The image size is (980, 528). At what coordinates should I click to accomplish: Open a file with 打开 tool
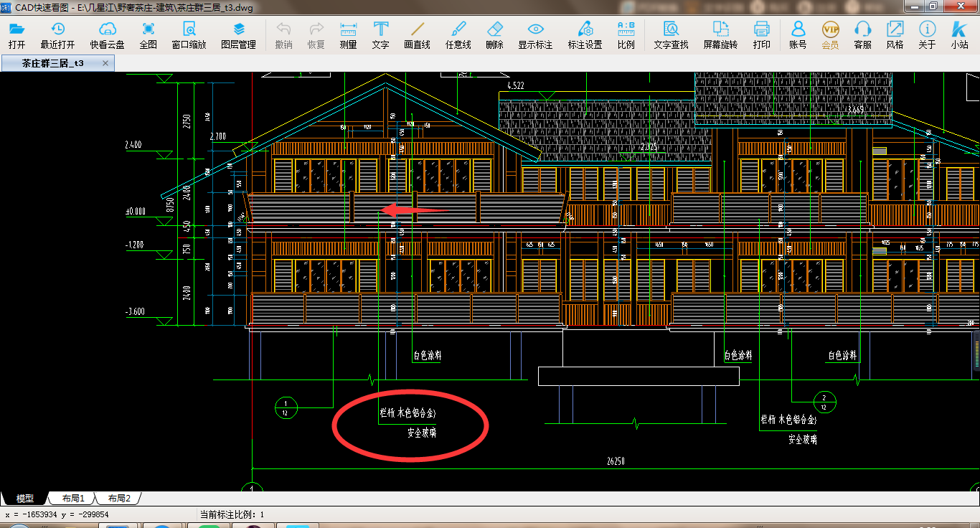17,35
